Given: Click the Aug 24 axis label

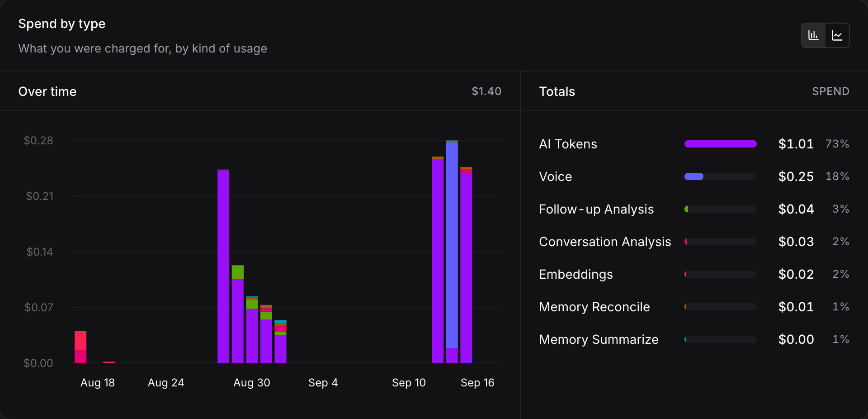Looking at the screenshot, I should click(166, 383).
